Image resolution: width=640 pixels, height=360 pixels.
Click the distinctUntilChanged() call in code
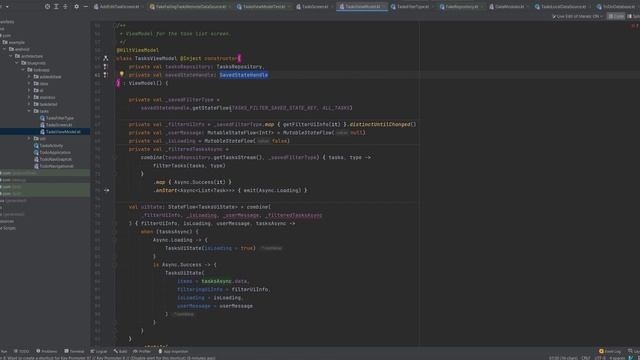(382, 124)
